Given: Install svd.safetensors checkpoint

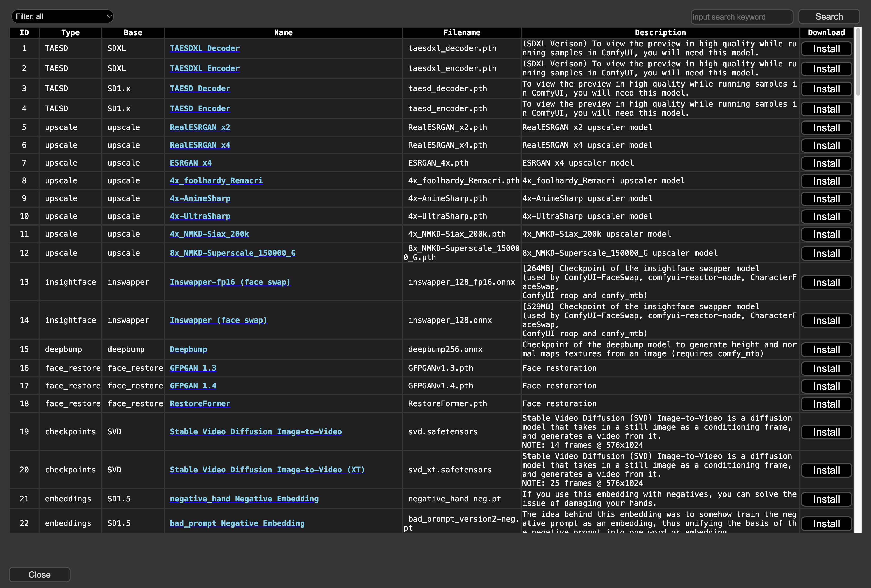Looking at the screenshot, I should coord(826,432).
